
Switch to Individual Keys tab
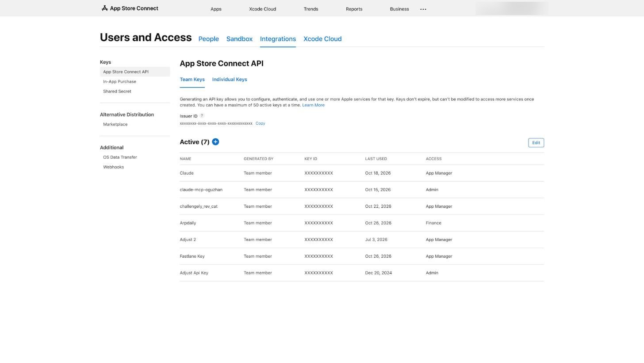click(x=230, y=80)
